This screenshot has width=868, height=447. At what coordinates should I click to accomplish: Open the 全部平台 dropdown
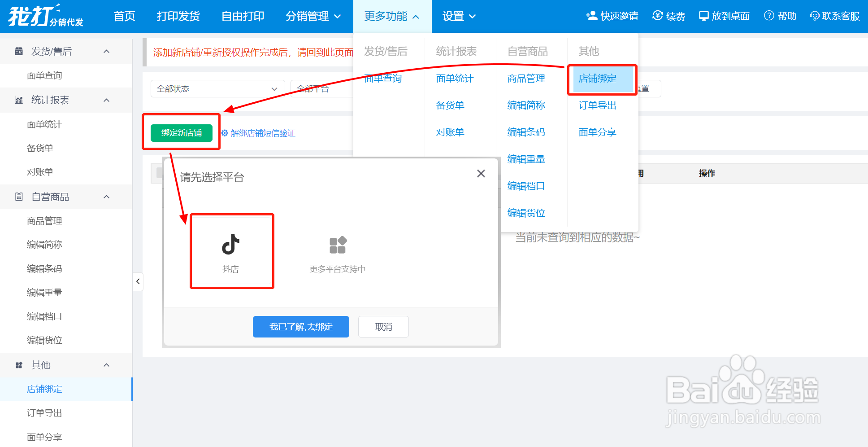point(322,88)
